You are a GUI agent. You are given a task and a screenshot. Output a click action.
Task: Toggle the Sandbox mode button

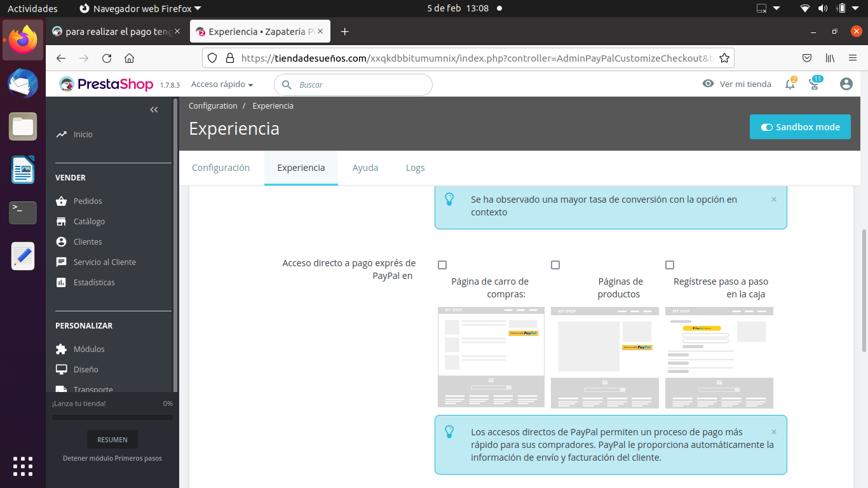coord(800,126)
